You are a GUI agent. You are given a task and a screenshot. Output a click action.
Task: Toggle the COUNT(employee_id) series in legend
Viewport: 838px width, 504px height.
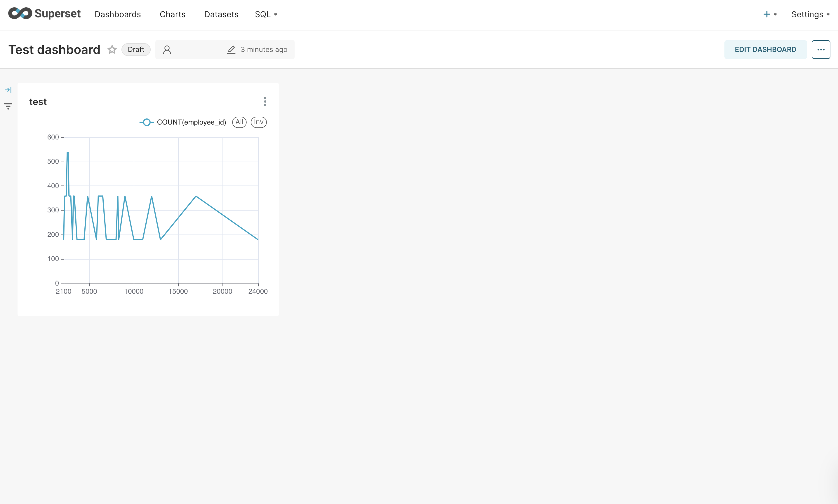pyautogui.click(x=191, y=122)
